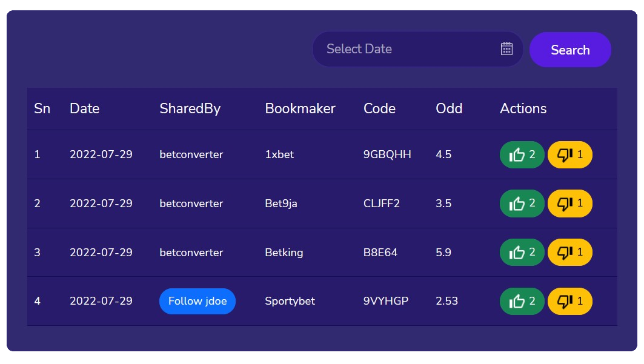Downvote the Betking code B8E64

pos(569,253)
